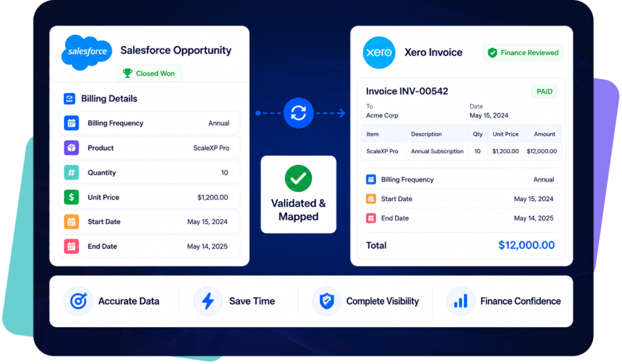
Task: Click the Finance Confidence label
Action: point(521,301)
